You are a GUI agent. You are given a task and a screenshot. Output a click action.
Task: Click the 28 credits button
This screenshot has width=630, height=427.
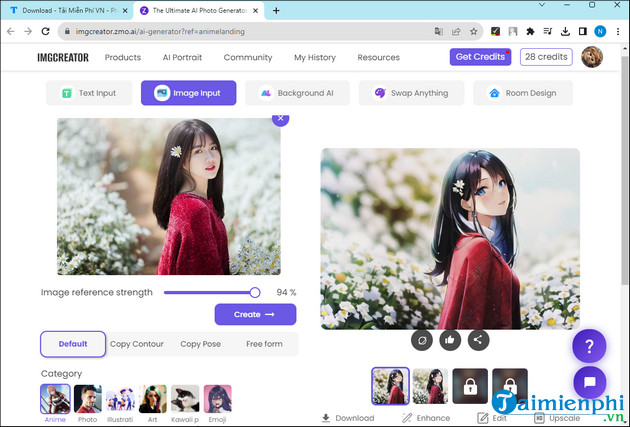click(x=546, y=57)
